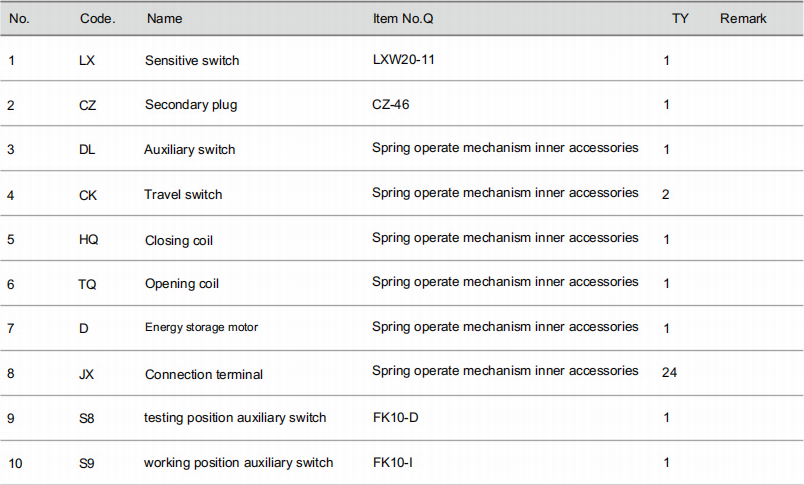Select code 'TQ' in Opening coil row
This screenshot has height=485, width=804.
87,285
